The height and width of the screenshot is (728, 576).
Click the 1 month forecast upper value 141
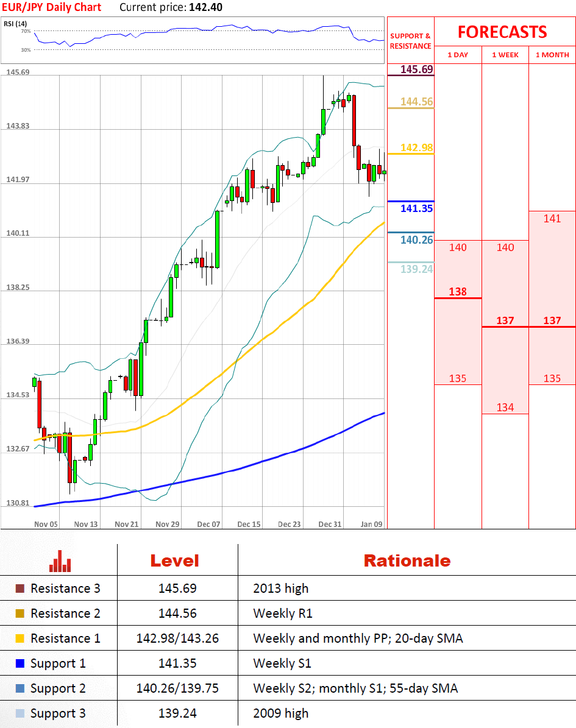552,219
